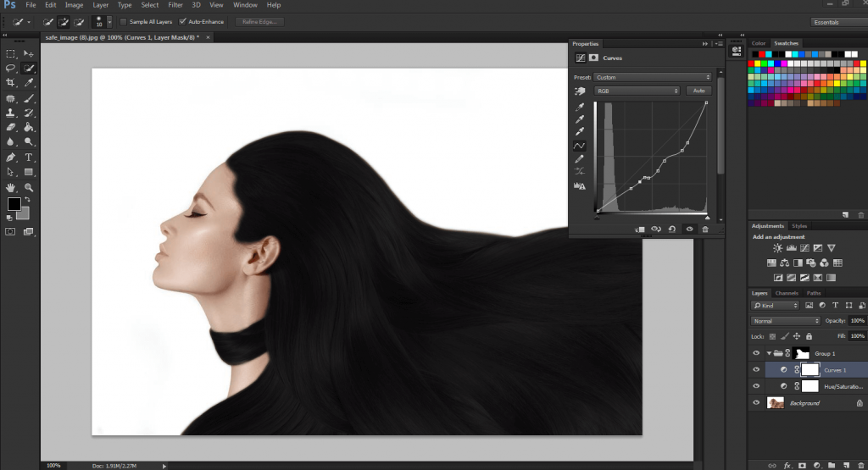Open the layer blend mode Normal dropdown
The height and width of the screenshot is (470, 868).
tap(786, 321)
